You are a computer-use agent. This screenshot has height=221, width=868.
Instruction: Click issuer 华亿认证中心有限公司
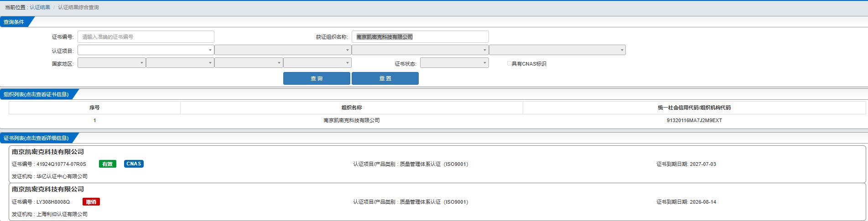62,176
